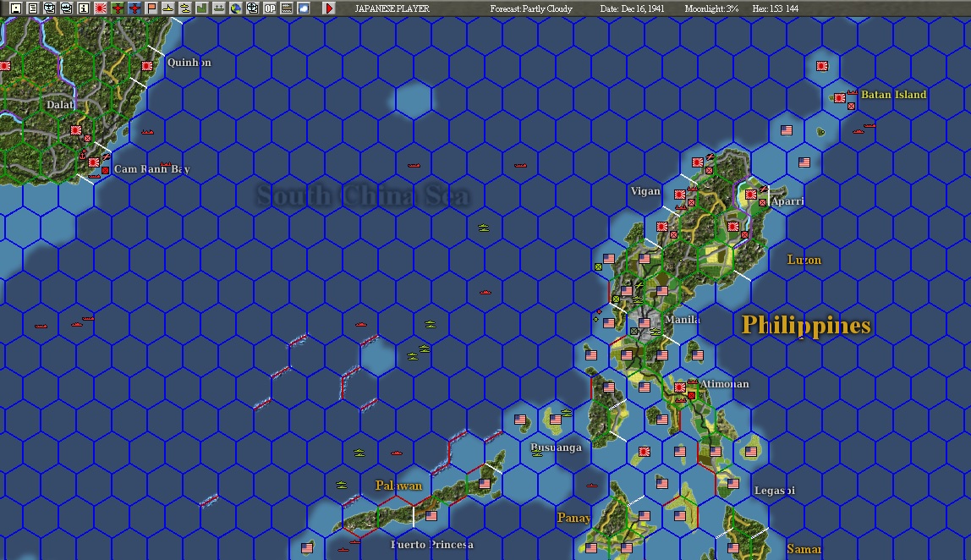Select Japanese unit near Dalat coast
This screenshot has width=971, height=560.
click(75, 130)
